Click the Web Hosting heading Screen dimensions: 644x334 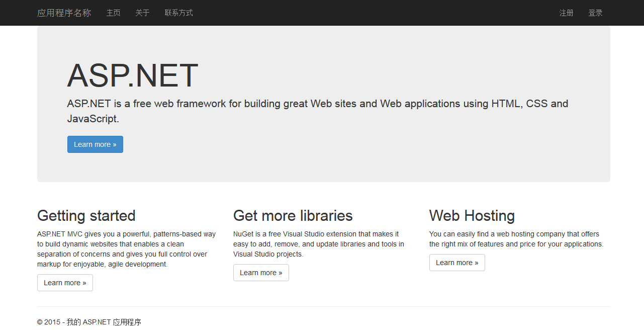click(472, 216)
